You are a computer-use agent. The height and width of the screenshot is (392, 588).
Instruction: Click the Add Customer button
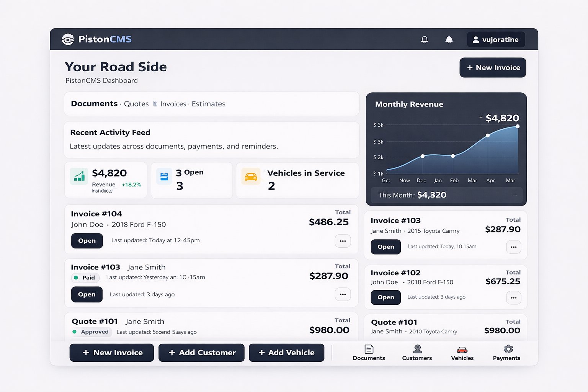pos(201,353)
